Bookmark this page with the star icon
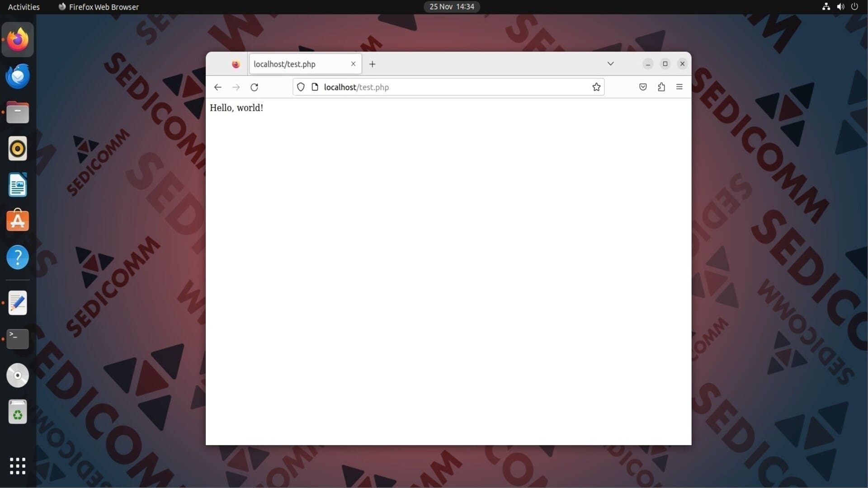The height and width of the screenshot is (488, 868). coord(596,87)
